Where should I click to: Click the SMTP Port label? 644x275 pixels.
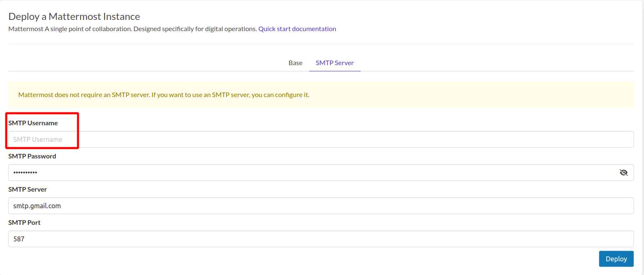24,222
